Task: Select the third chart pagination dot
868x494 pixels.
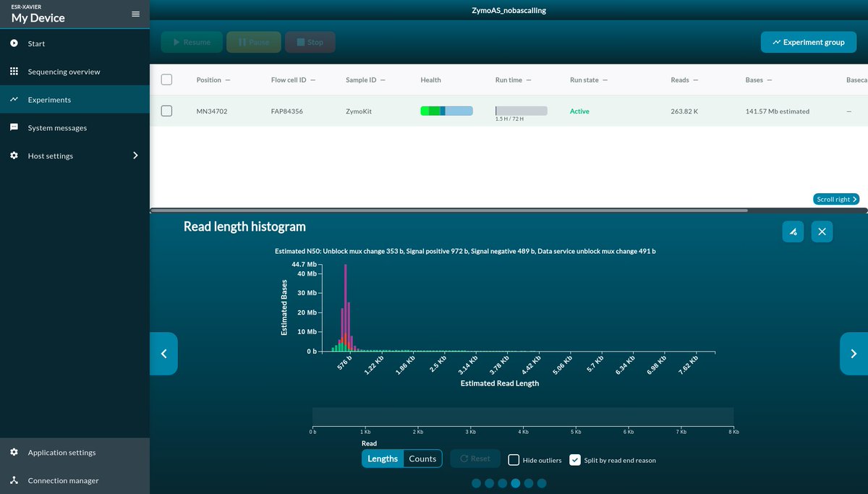Action: click(503, 483)
